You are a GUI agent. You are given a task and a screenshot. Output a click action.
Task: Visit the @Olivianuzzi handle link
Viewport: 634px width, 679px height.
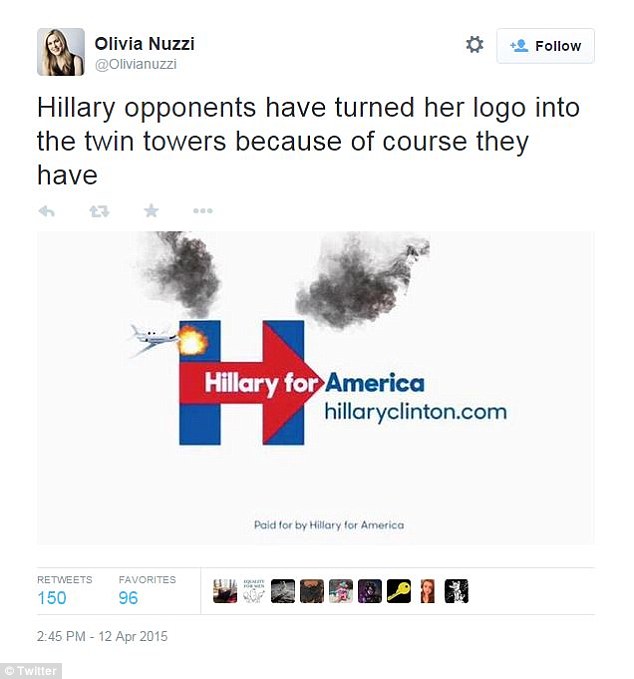click(x=136, y=64)
